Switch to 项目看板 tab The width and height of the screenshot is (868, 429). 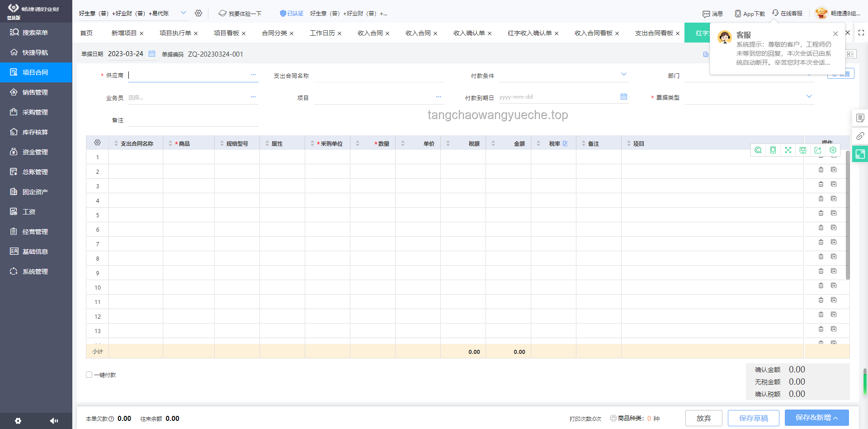(x=226, y=33)
